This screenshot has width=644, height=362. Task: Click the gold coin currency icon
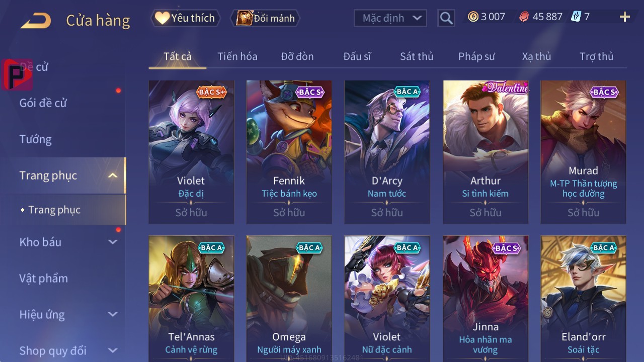473,17
